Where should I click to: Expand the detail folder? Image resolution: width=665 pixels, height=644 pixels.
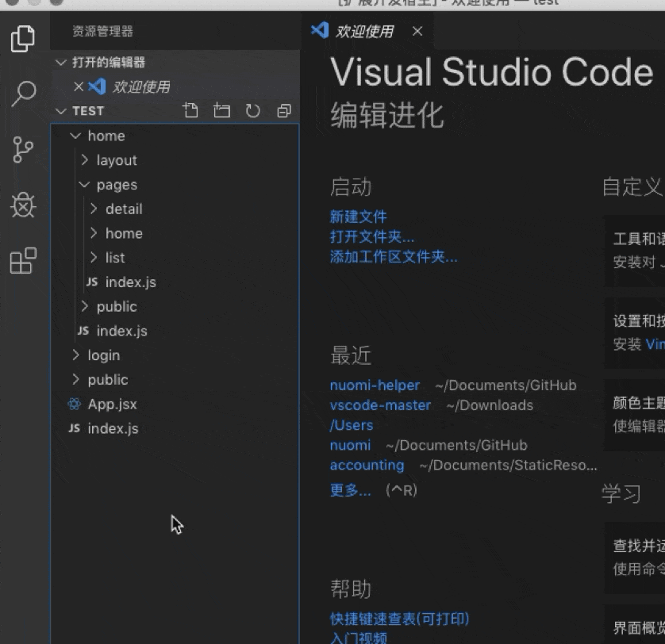(x=94, y=209)
